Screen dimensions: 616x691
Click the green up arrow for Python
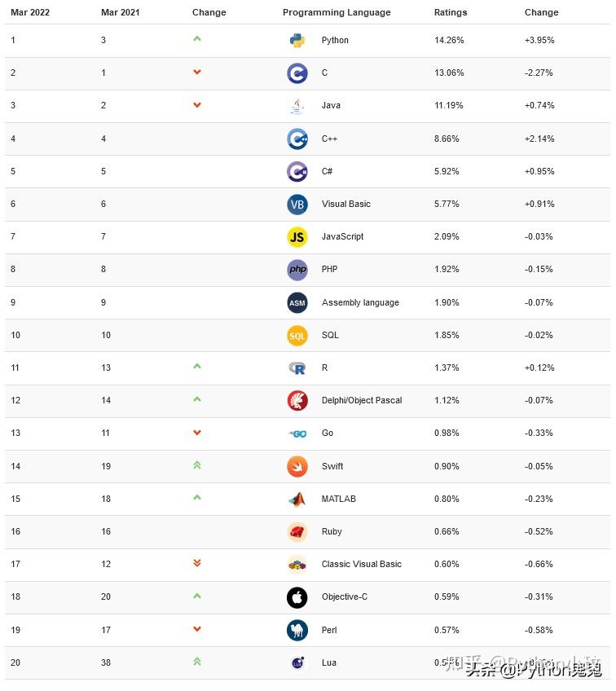click(197, 39)
